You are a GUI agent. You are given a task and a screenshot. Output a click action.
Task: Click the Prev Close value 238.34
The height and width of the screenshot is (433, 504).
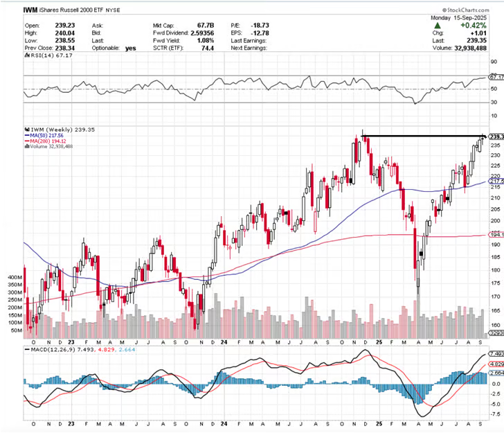coord(65,48)
